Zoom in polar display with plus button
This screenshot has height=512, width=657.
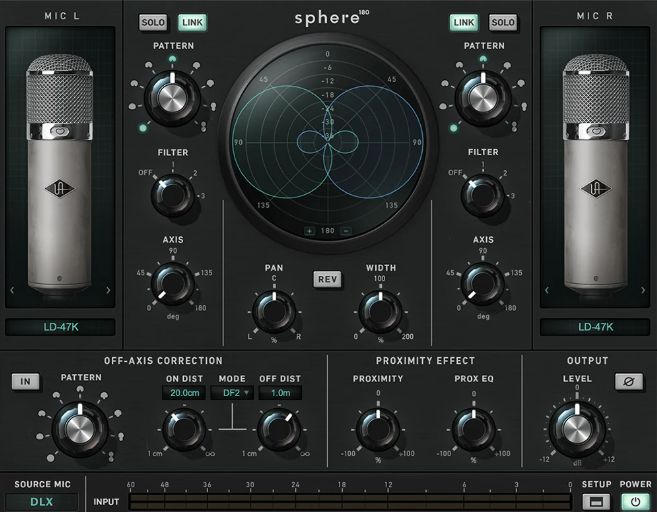click(x=309, y=231)
